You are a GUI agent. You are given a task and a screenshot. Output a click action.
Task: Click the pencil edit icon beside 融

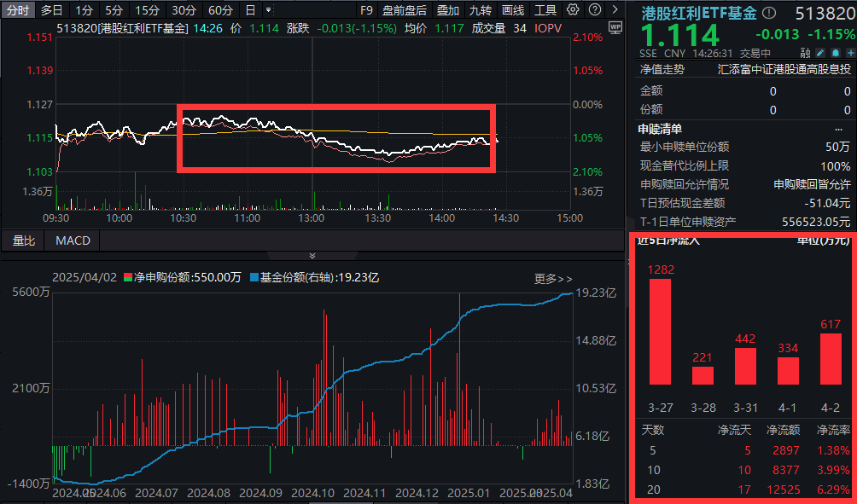click(x=819, y=52)
